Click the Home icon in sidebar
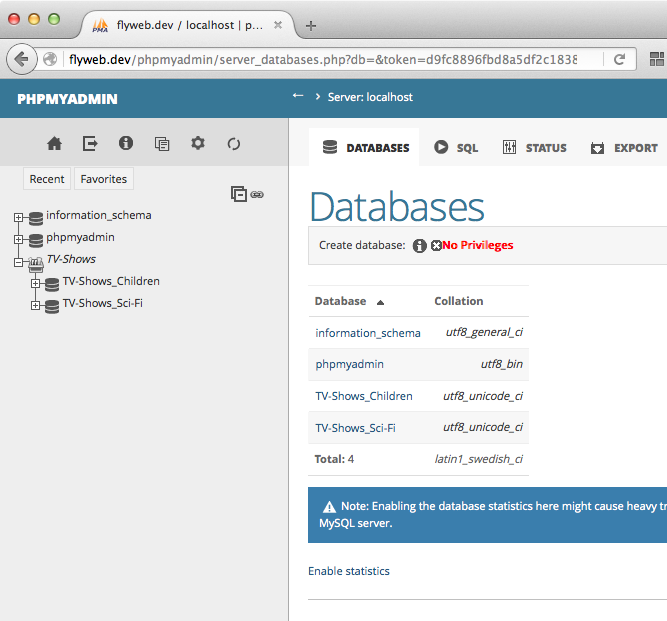The width and height of the screenshot is (667, 621). tap(54, 144)
